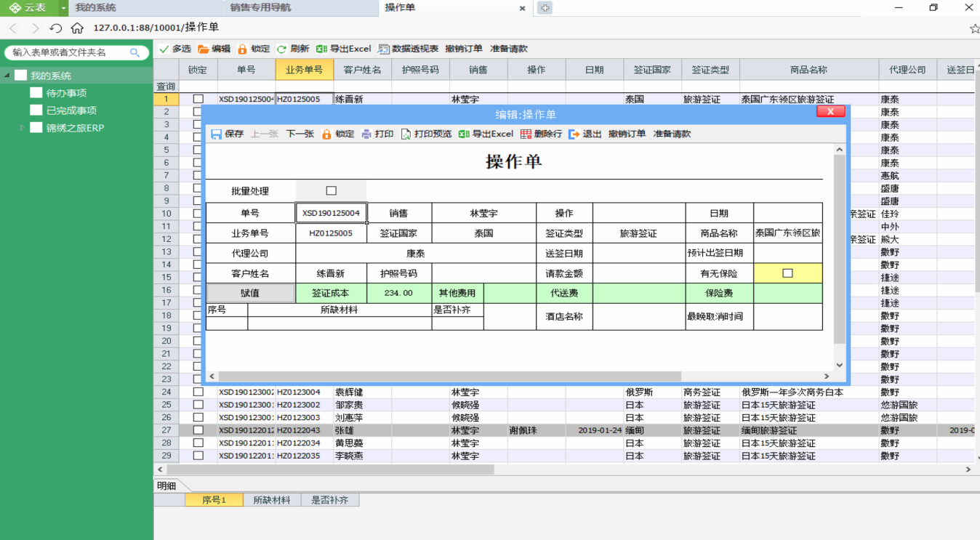Image resolution: width=980 pixels, height=540 pixels.
Task: Click 导出Excel in main toolbar
Action: 344,49
